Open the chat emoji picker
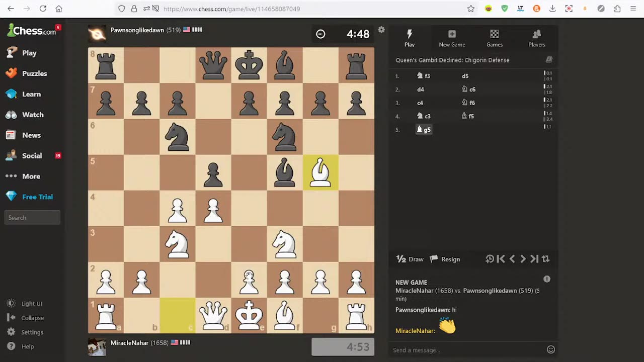 [x=551, y=349]
